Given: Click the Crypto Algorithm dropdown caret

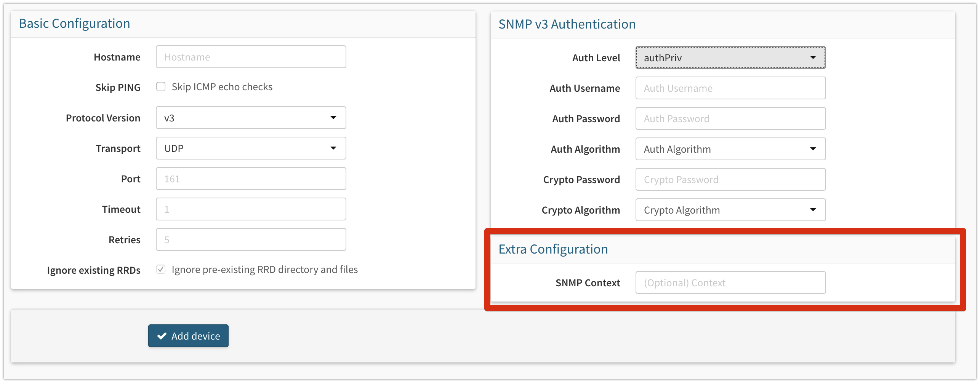Looking at the screenshot, I should 813,210.
